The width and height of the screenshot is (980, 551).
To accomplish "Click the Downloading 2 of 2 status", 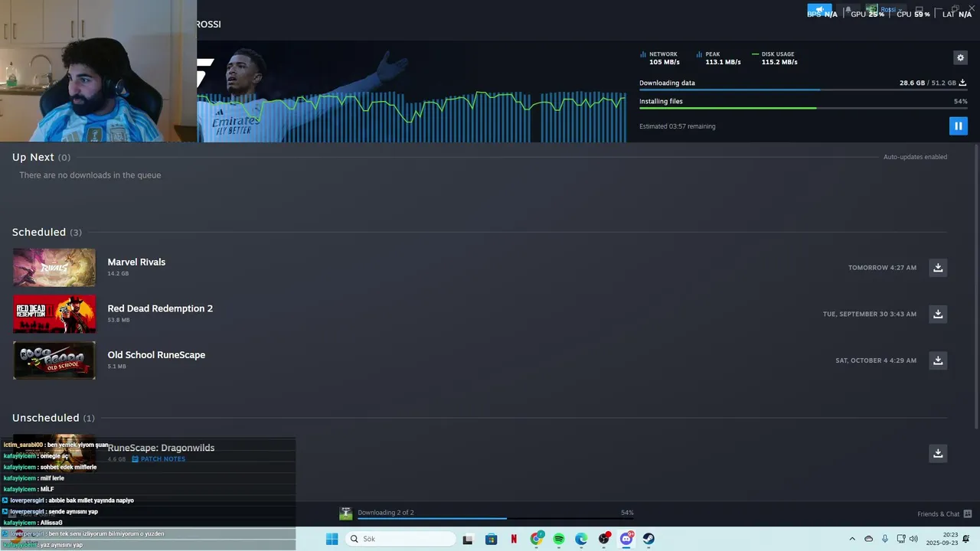I will coord(386,513).
